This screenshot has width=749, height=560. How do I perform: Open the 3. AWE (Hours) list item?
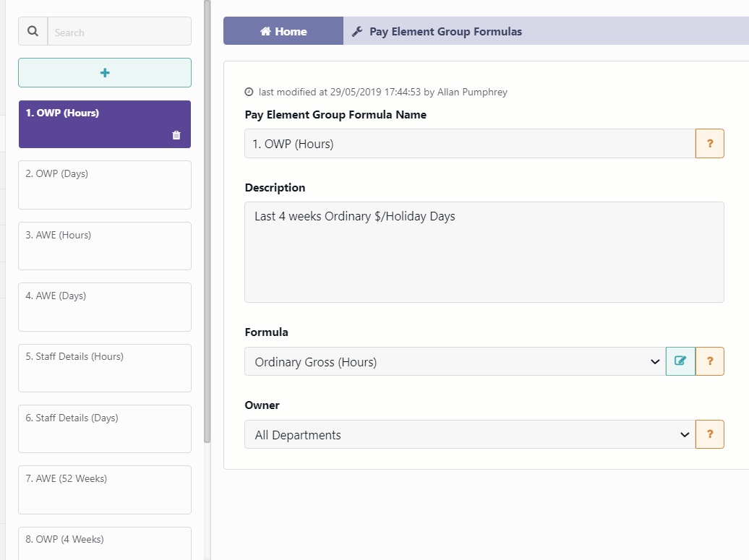pyautogui.click(x=105, y=246)
